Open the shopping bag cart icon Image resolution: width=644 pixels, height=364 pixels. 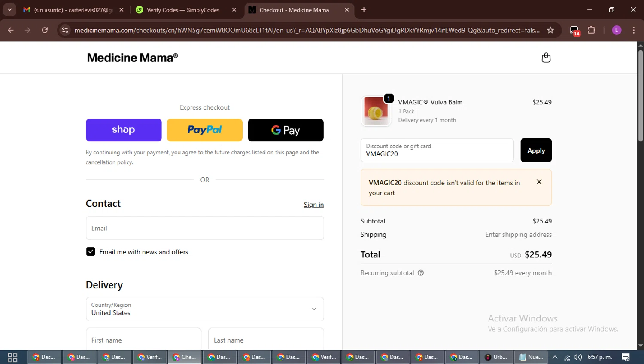click(546, 58)
